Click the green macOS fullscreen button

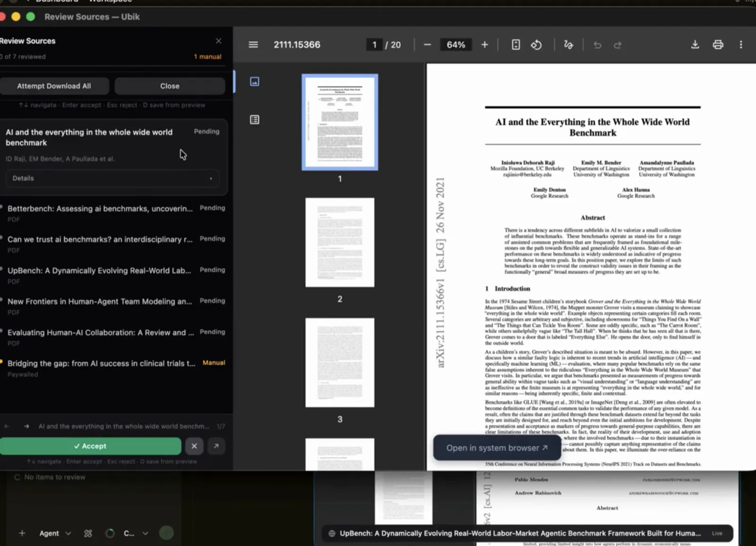(31, 17)
